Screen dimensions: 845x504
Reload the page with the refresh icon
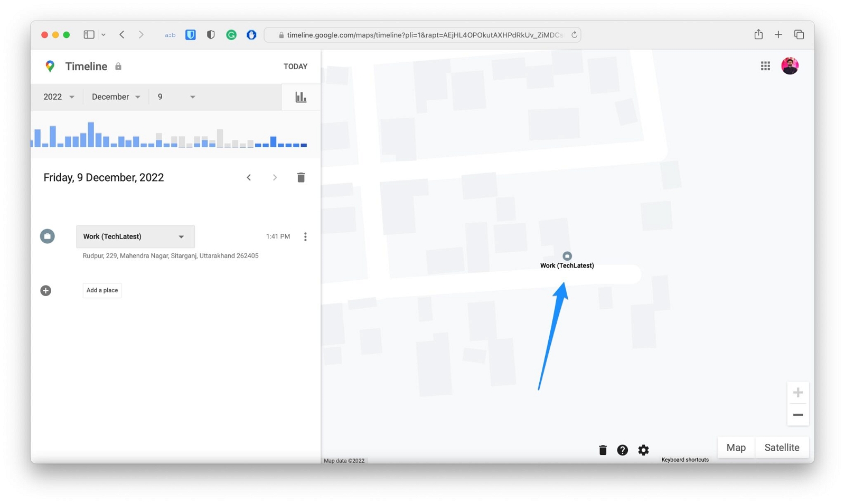point(574,35)
